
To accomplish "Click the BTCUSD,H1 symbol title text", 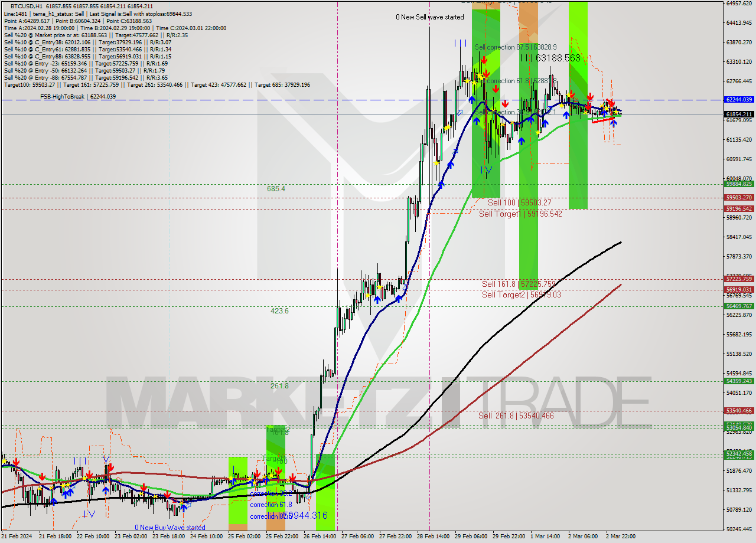I will pos(27,5).
